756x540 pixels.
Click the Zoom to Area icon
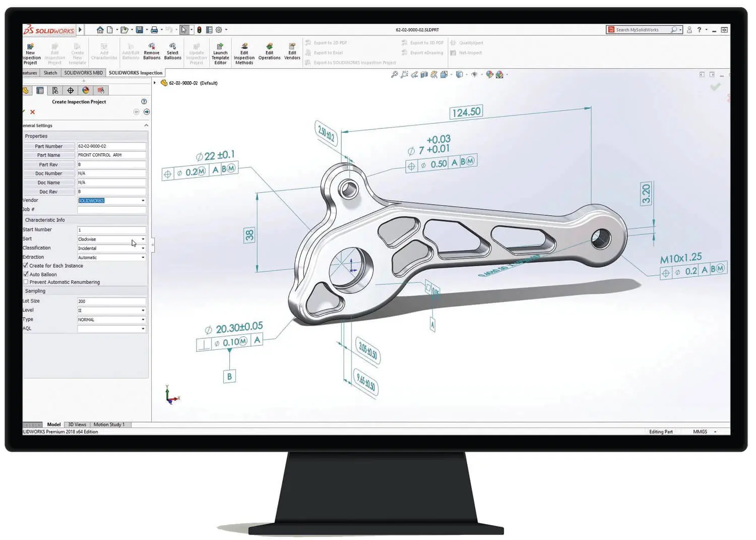click(x=404, y=75)
